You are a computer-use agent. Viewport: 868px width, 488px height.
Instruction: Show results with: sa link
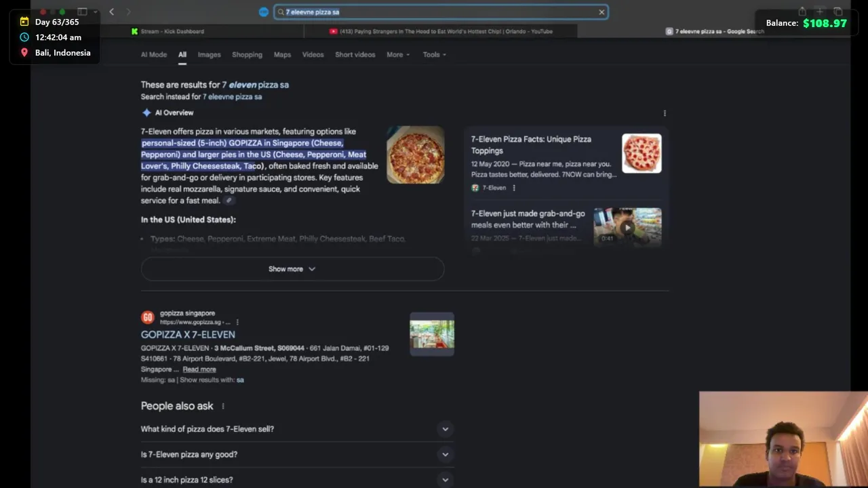(x=240, y=380)
